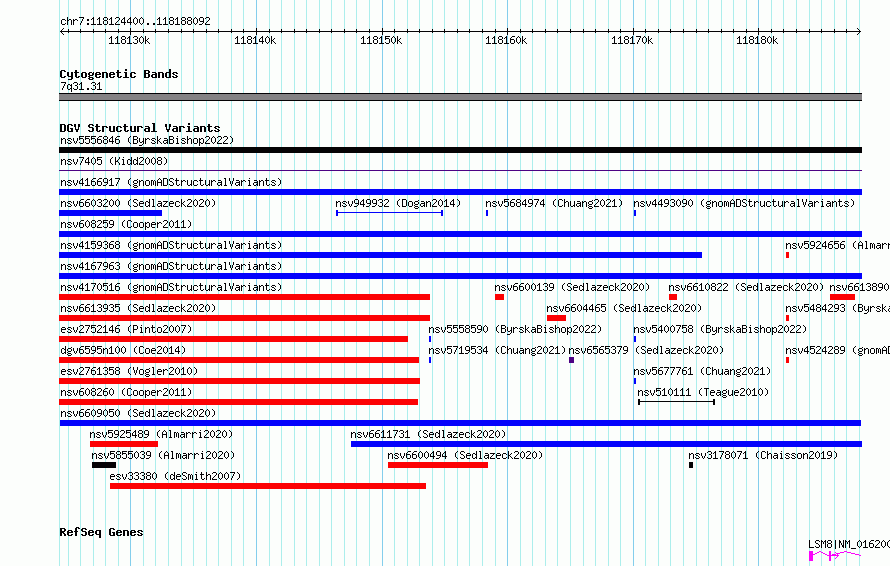Click nsv6565379 (Sedlazeck2020) label
This screenshot has width=890, height=566.
[646, 350]
